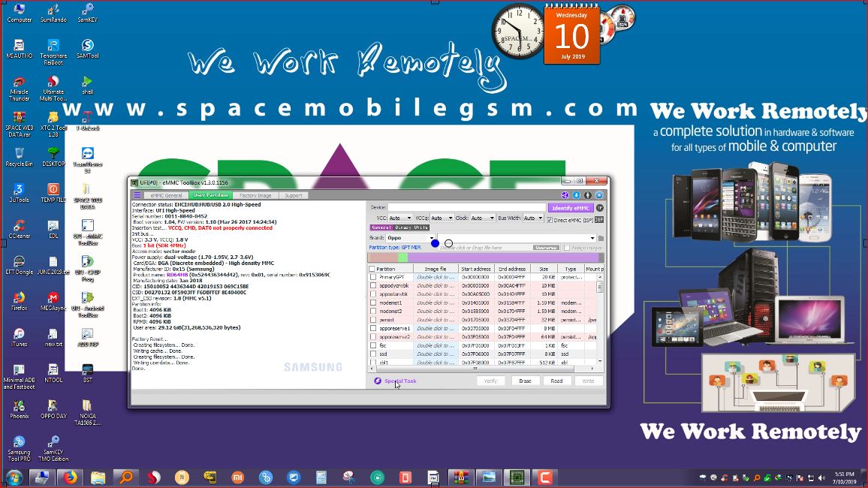The image size is (868, 488).
Task: Click the taskbar clock showing 5:51 PM
Action: coord(844,477)
